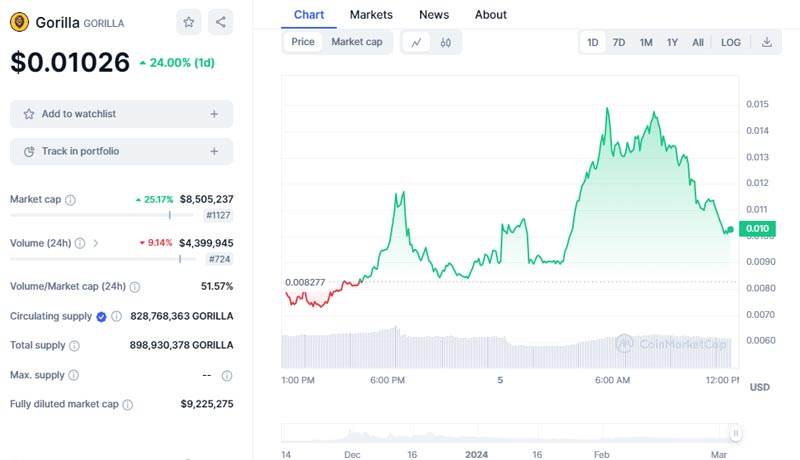
Task: Expand Volume (24h) details chevron
Action: 95,243
